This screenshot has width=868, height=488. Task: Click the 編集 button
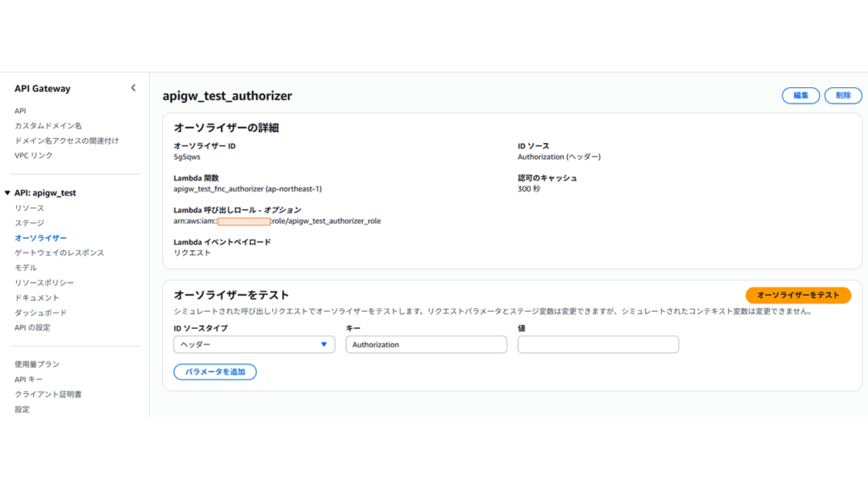[800, 96]
